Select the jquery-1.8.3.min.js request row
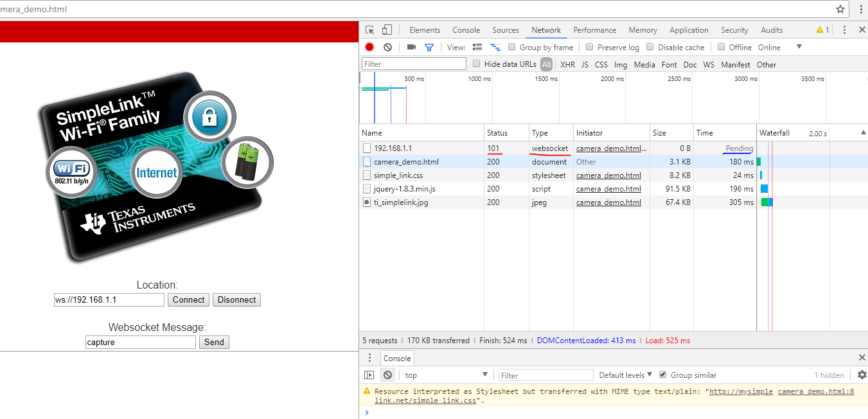The image size is (868, 419). [558, 189]
